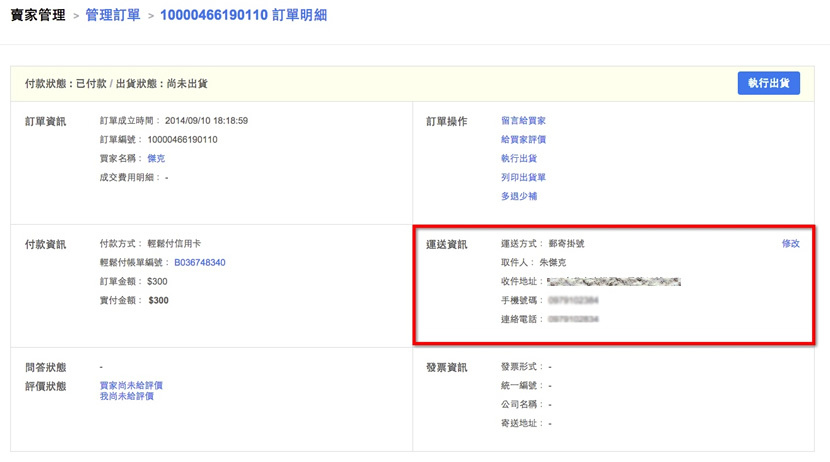Click the blurred 手機號碼 value
Viewport: 830px width, 462px height.
click(573, 300)
